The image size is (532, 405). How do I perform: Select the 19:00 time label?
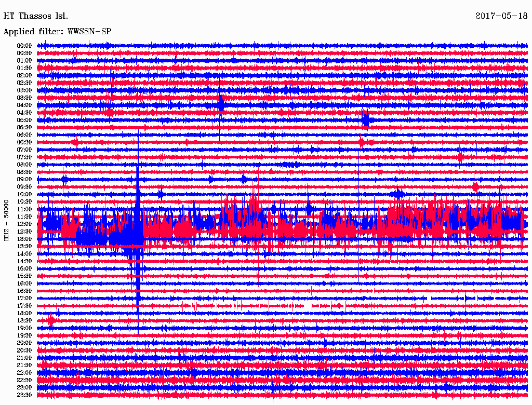24,328
